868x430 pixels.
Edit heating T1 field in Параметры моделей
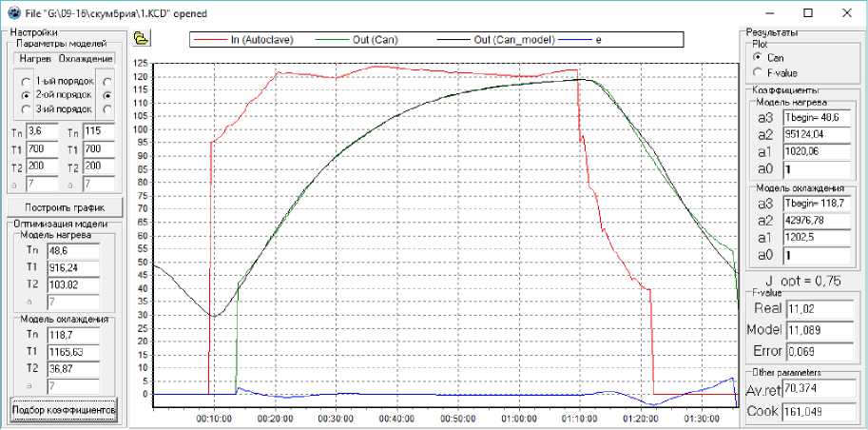42,149
